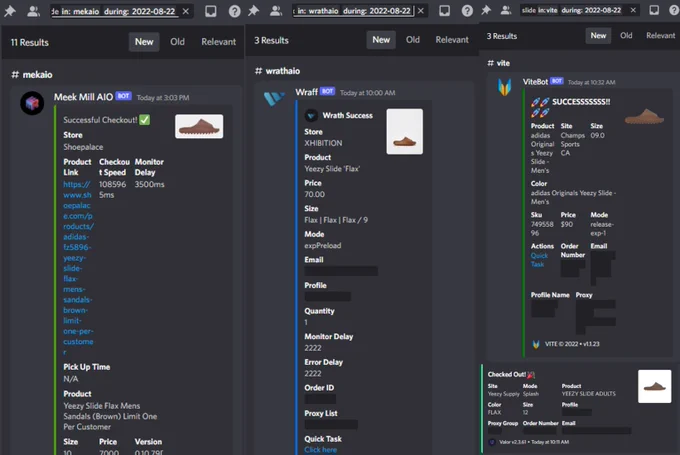
Task: Clear the mekaio search field
Action: (186, 11)
